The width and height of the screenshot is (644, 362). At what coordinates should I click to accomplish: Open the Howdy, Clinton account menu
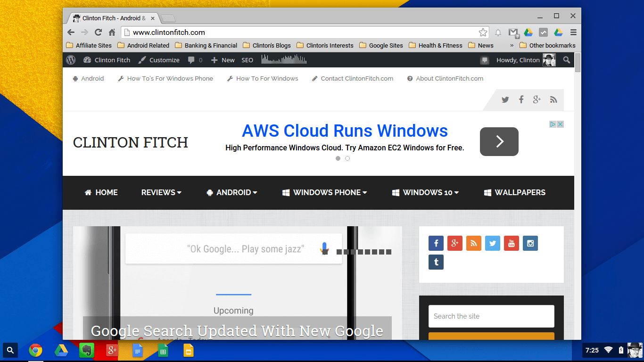[526, 60]
